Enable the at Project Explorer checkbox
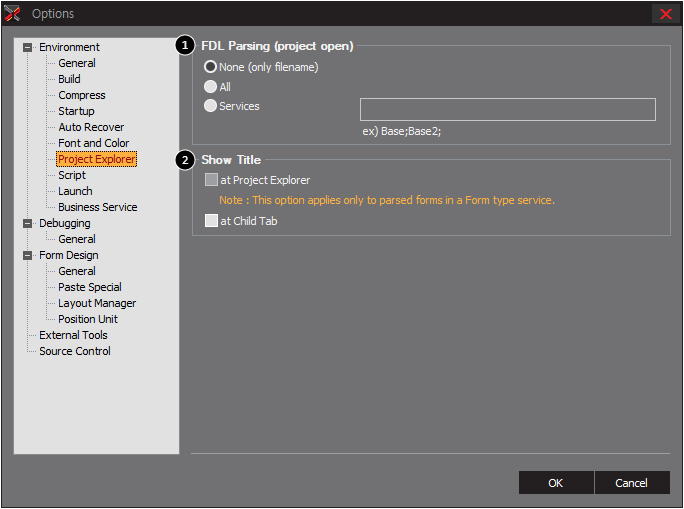Screen dimensions: 684x509 coord(212,180)
